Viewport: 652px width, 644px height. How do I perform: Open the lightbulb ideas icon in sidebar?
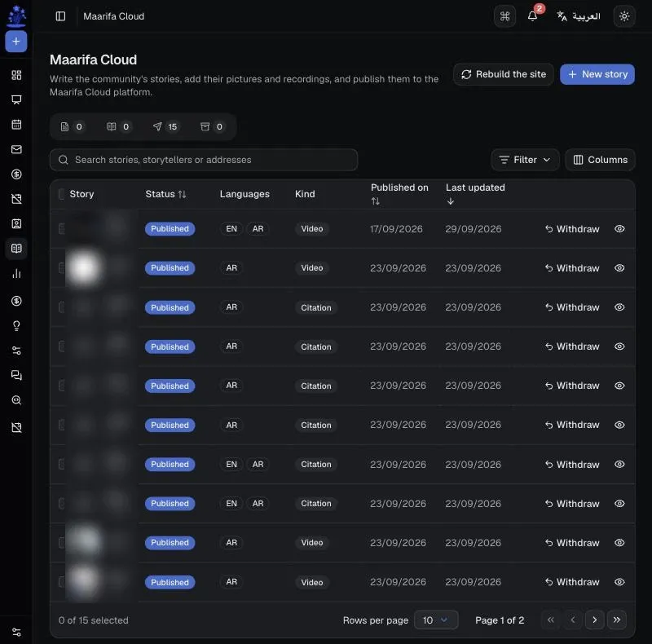pyautogui.click(x=16, y=326)
